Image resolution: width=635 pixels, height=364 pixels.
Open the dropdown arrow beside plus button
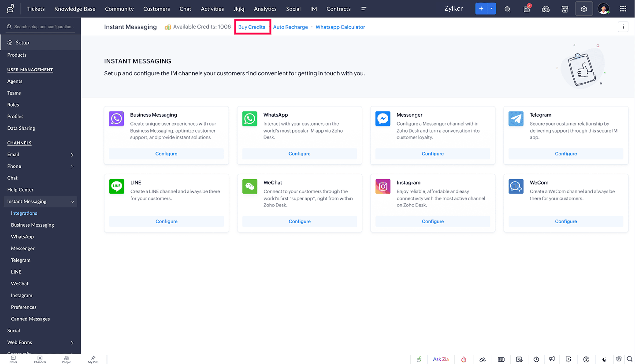click(491, 8)
